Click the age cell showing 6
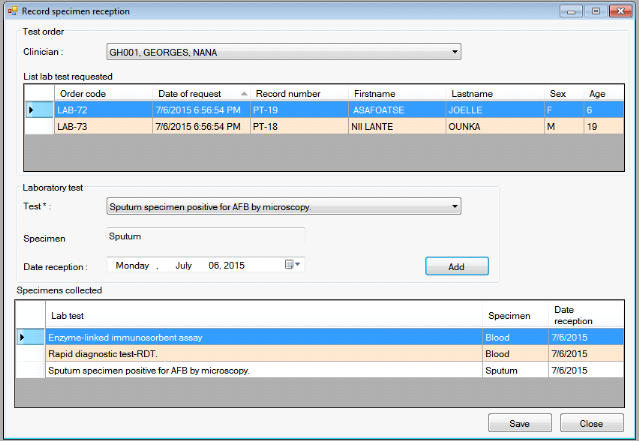639x441 pixels. [x=604, y=110]
